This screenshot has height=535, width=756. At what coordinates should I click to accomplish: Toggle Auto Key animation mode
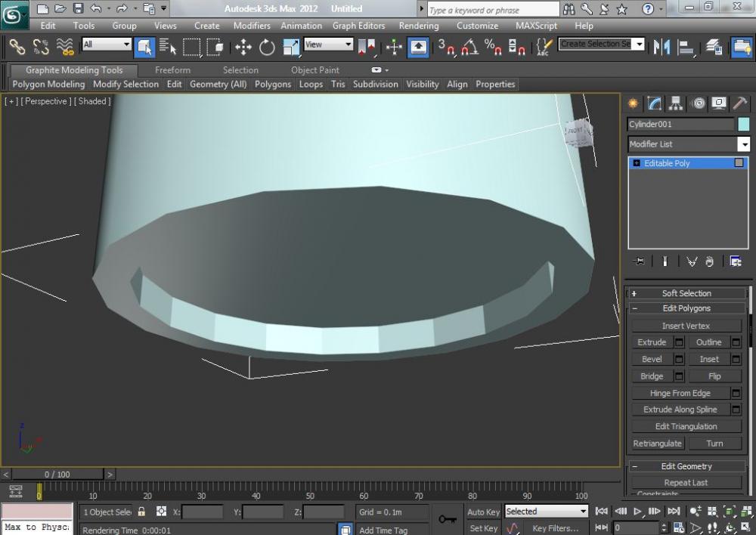484,512
